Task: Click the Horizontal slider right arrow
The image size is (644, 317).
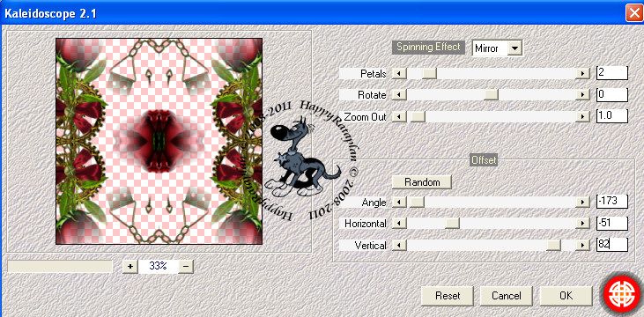Action: [582, 224]
